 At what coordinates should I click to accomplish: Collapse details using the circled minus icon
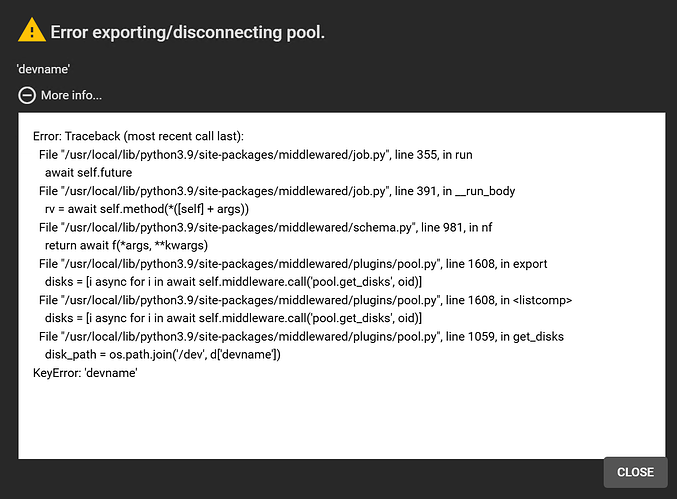(27, 95)
